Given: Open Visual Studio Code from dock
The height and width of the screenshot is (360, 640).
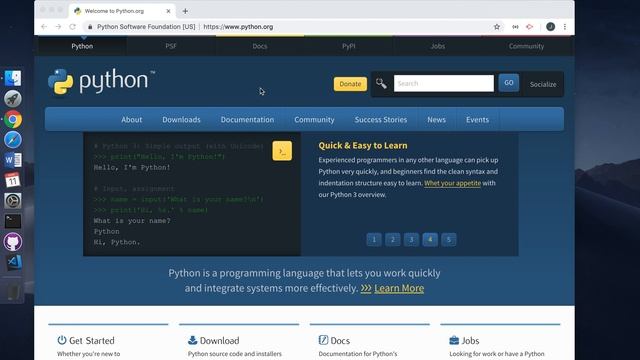Looking at the screenshot, I should [13, 262].
